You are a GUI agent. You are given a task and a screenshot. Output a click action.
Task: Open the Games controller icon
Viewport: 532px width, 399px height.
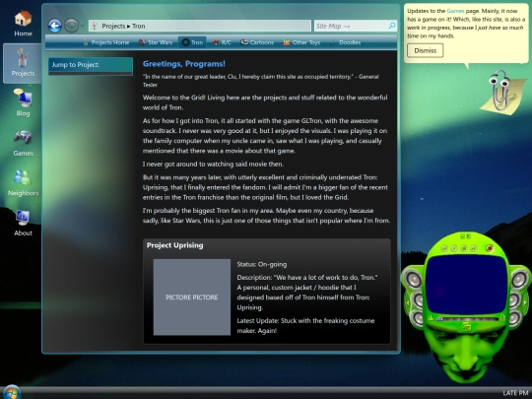coord(23,143)
